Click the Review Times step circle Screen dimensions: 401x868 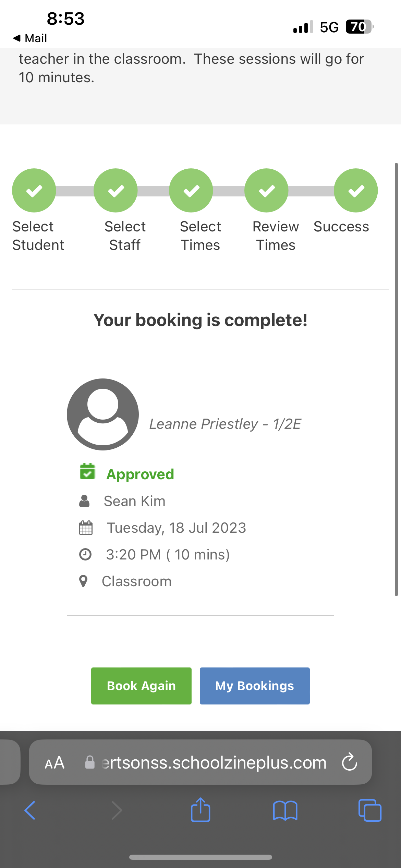coord(266,191)
